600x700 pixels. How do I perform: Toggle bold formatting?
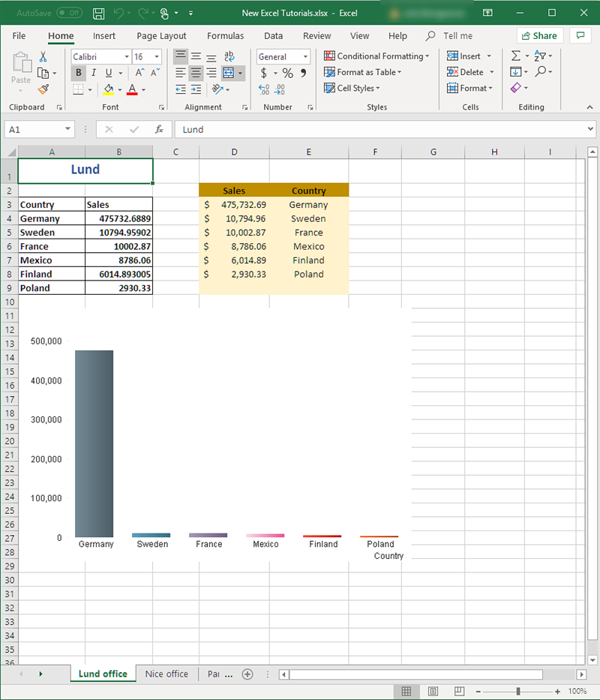click(x=79, y=73)
